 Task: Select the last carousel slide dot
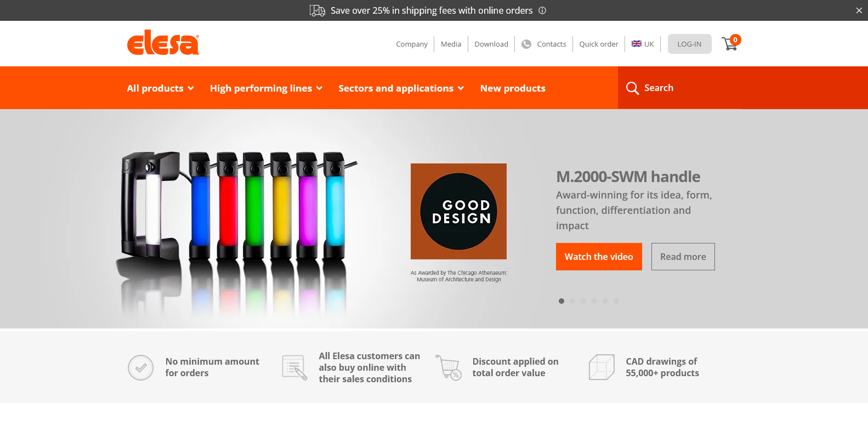(x=616, y=301)
